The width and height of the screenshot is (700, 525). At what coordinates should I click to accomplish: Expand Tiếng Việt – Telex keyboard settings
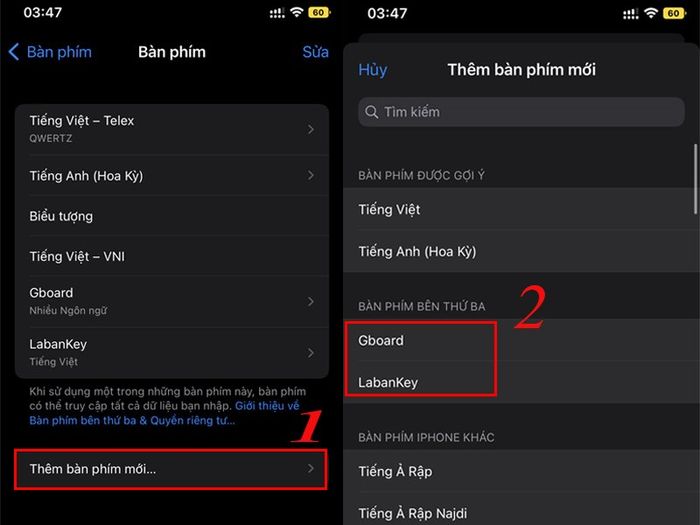(x=172, y=129)
